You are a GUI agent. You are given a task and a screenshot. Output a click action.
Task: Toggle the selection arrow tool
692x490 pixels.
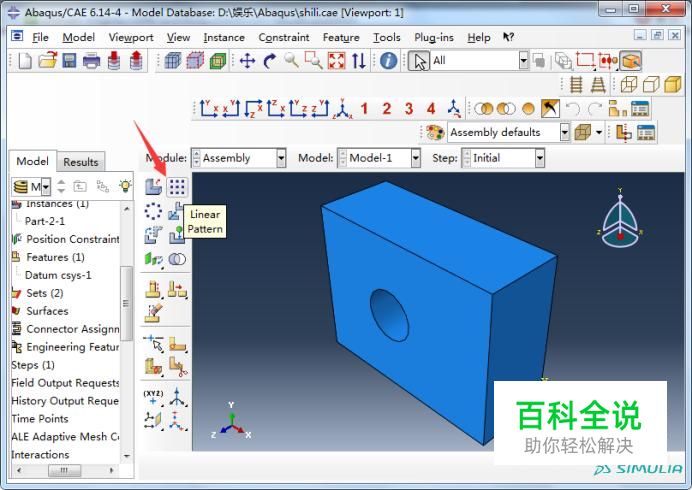tap(418, 61)
